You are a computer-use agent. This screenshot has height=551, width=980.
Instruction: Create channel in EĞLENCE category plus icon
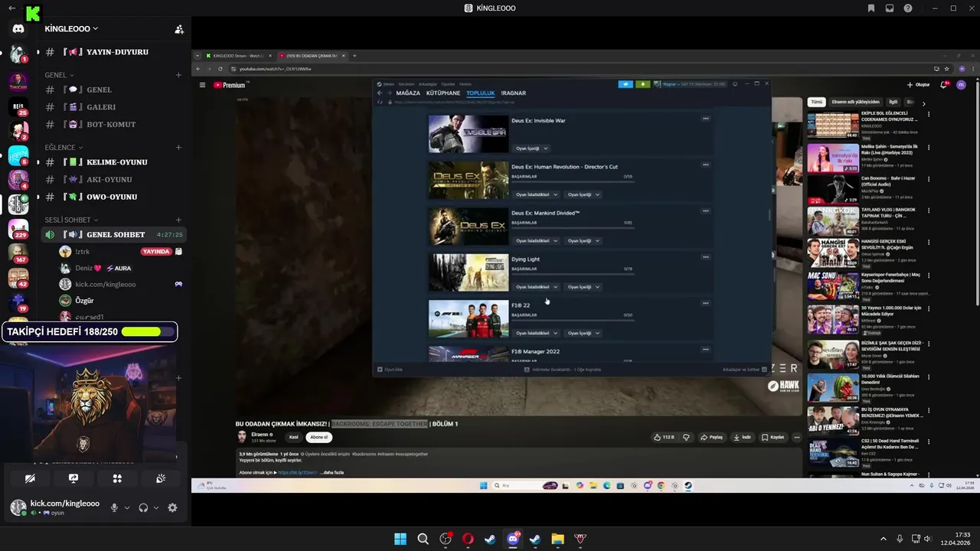[178, 148]
